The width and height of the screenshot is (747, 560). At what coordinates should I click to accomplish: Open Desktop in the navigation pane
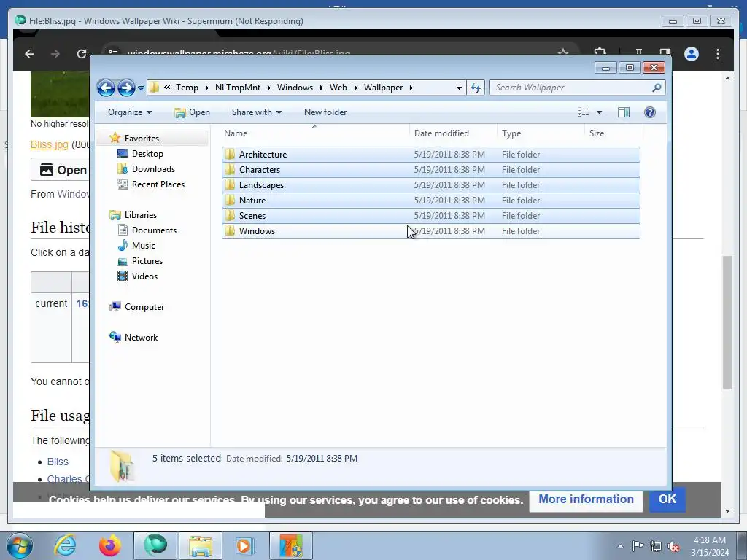[147, 154]
